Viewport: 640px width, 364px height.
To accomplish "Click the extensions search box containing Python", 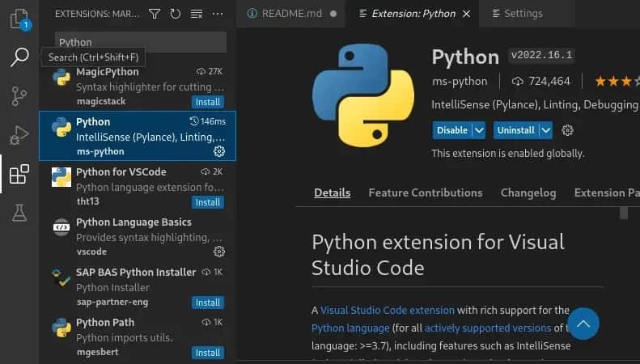I will pos(141,42).
